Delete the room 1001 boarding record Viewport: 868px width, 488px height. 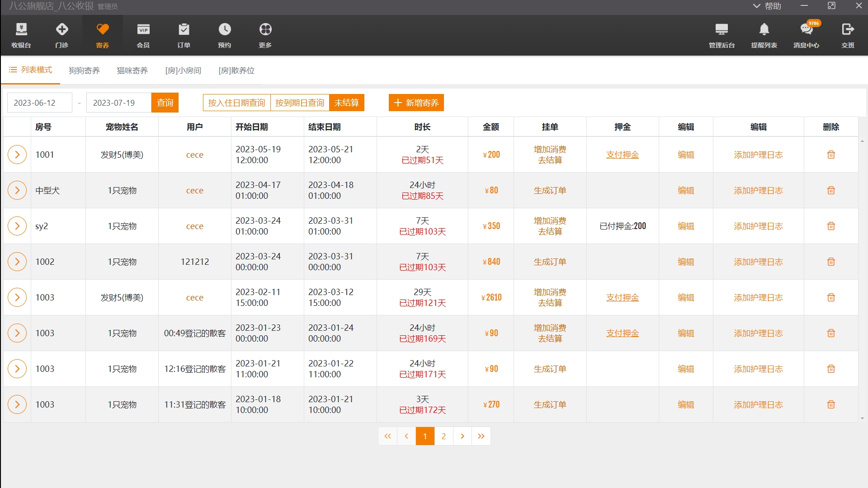831,155
